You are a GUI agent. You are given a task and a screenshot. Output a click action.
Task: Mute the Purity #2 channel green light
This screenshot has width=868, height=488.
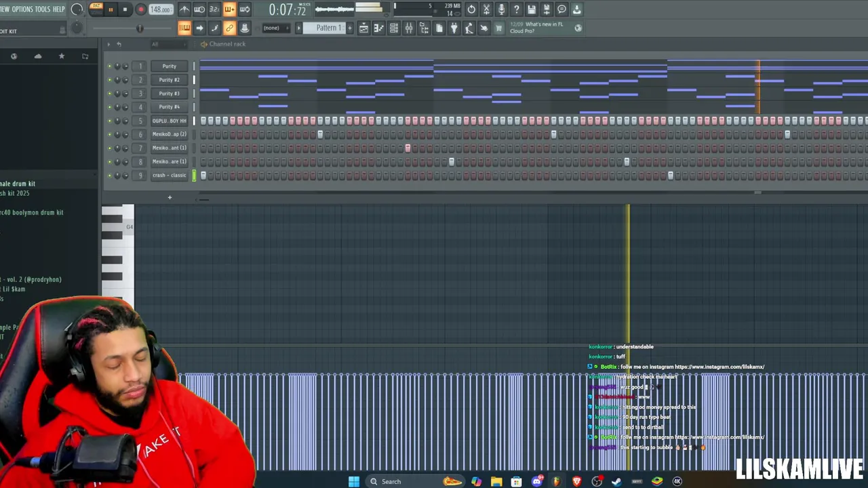pos(109,80)
